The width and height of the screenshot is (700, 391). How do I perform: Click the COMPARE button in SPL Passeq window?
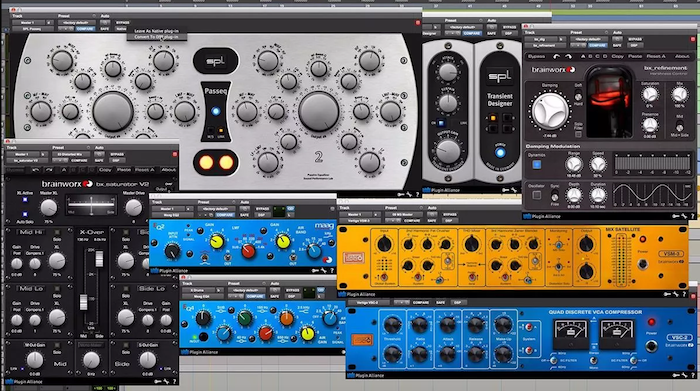pos(85,29)
